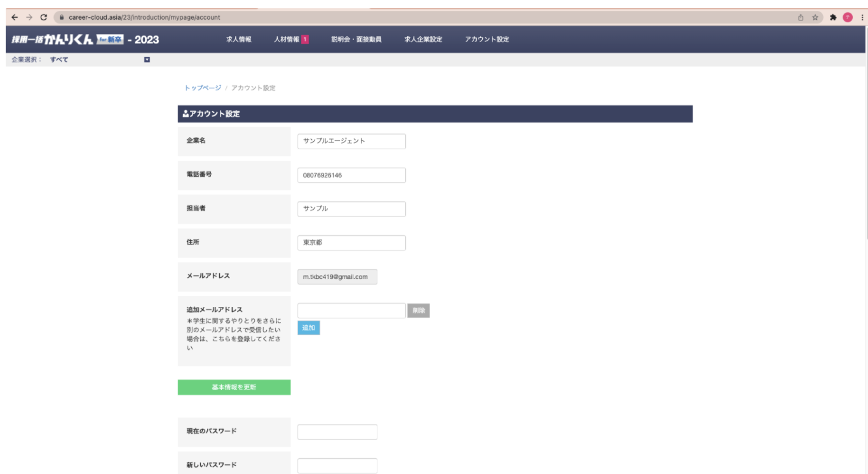Click the share page icon
This screenshot has height=474, width=868.
click(801, 17)
